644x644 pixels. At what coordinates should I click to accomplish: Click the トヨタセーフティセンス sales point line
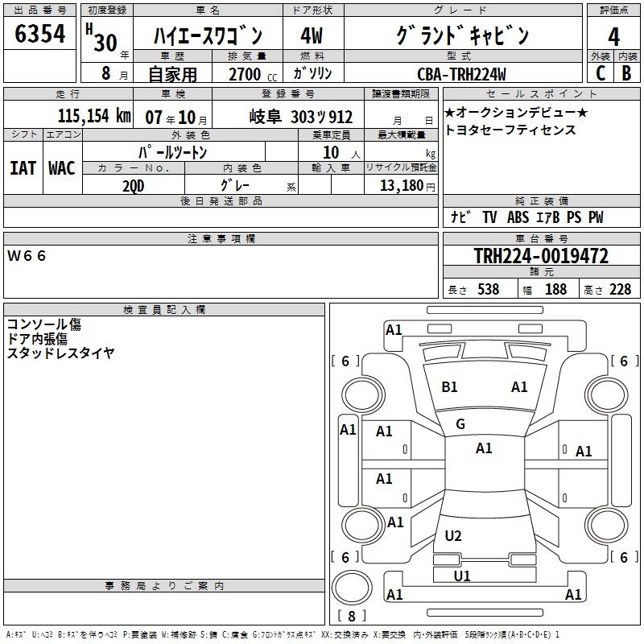510,130
